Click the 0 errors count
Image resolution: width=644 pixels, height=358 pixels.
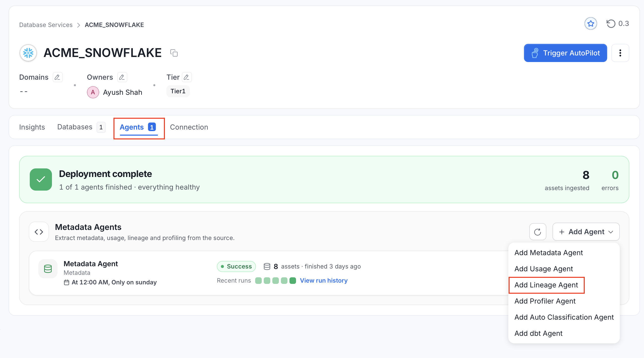pyautogui.click(x=615, y=175)
